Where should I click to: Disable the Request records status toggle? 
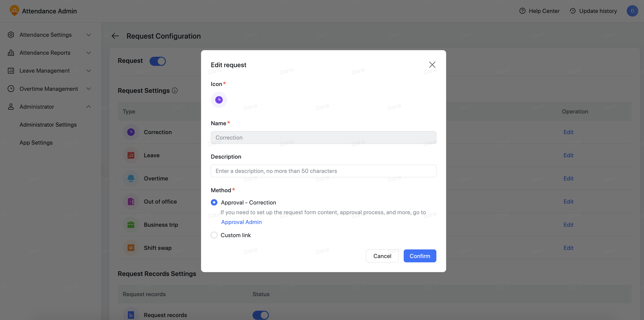tap(261, 315)
